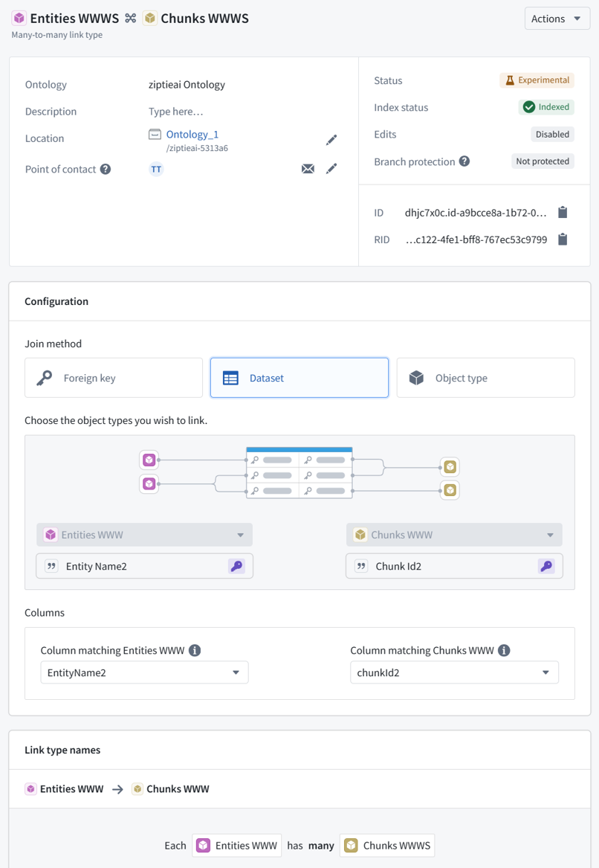Click the 'Many-to-many link type' subtitle

click(x=57, y=35)
